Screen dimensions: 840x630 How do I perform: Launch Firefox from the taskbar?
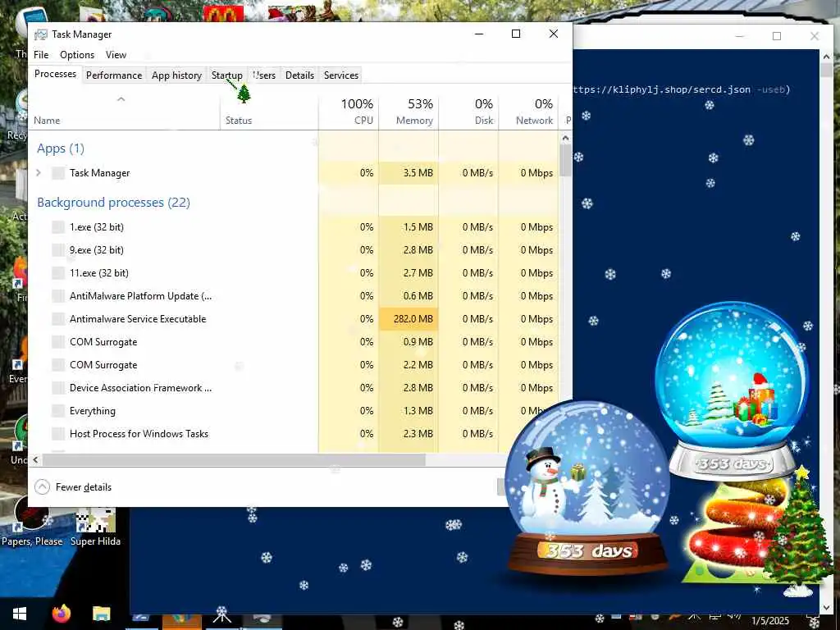pos(61,614)
